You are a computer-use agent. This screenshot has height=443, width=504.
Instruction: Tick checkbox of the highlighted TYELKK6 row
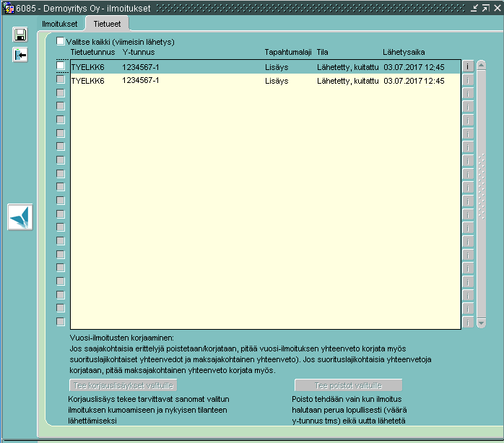(61, 66)
